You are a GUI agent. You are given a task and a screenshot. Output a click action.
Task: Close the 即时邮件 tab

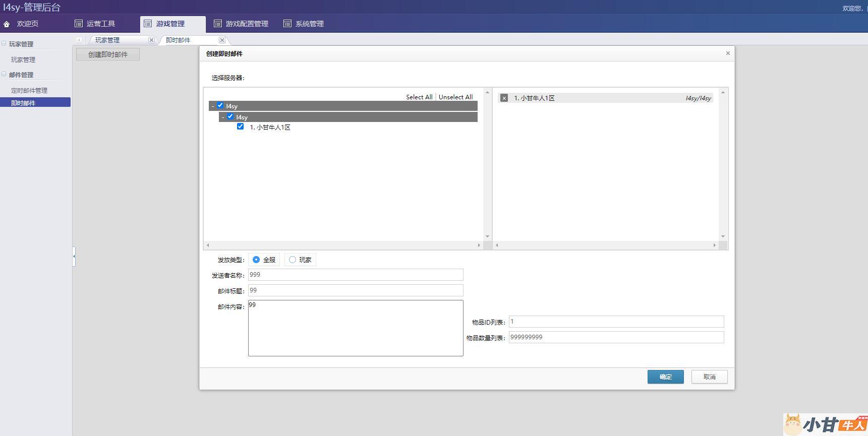pos(222,40)
